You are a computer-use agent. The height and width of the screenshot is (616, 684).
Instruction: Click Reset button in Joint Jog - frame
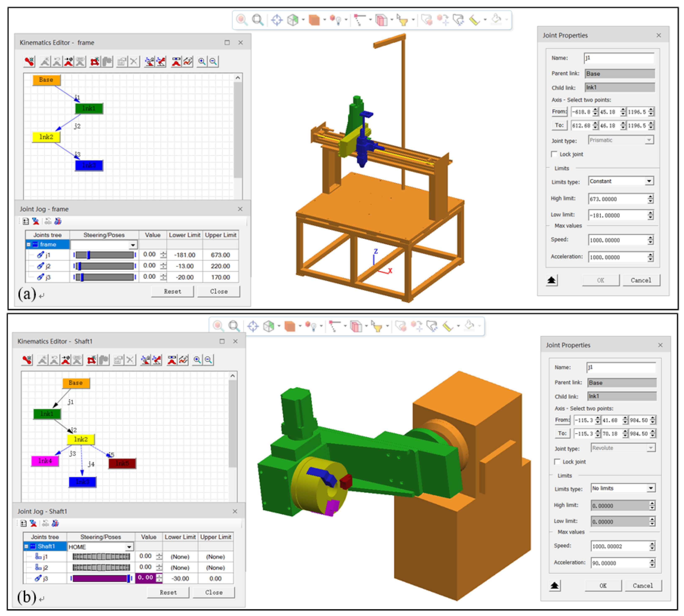(x=172, y=291)
